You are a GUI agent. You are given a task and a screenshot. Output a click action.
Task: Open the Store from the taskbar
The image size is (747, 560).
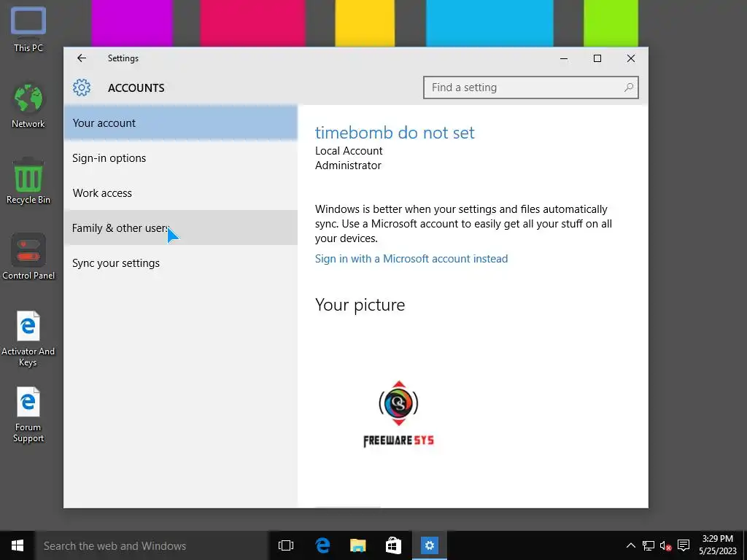(x=393, y=545)
